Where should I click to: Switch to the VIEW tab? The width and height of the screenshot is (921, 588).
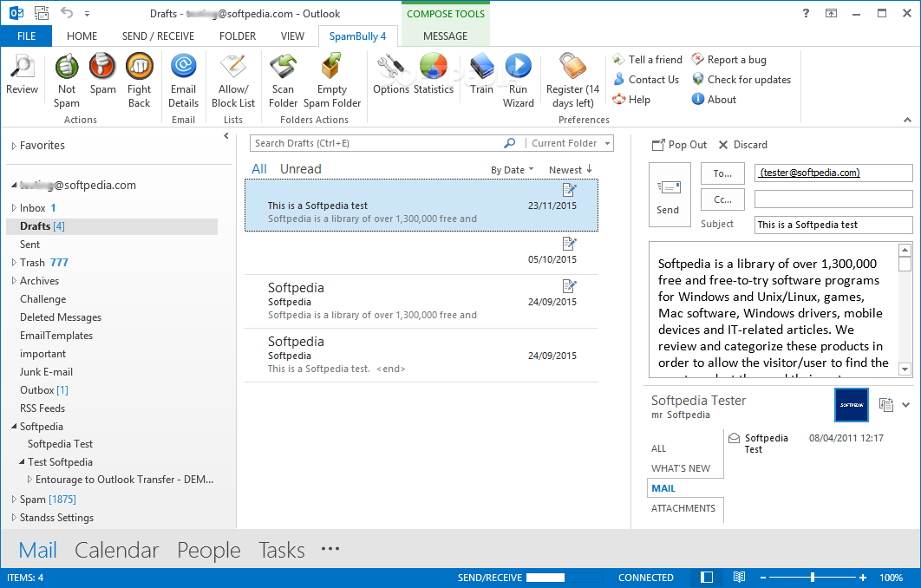[x=292, y=36]
